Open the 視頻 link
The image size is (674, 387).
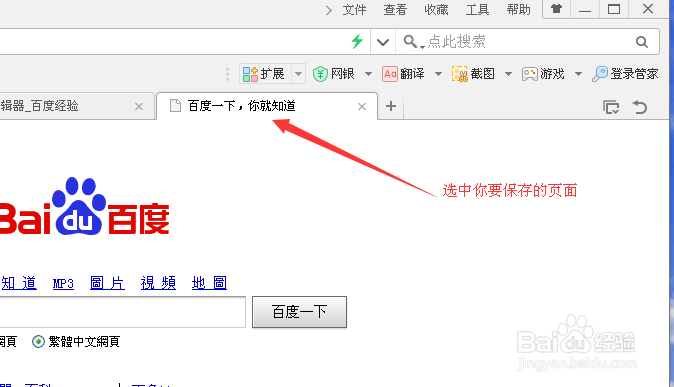(x=158, y=283)
